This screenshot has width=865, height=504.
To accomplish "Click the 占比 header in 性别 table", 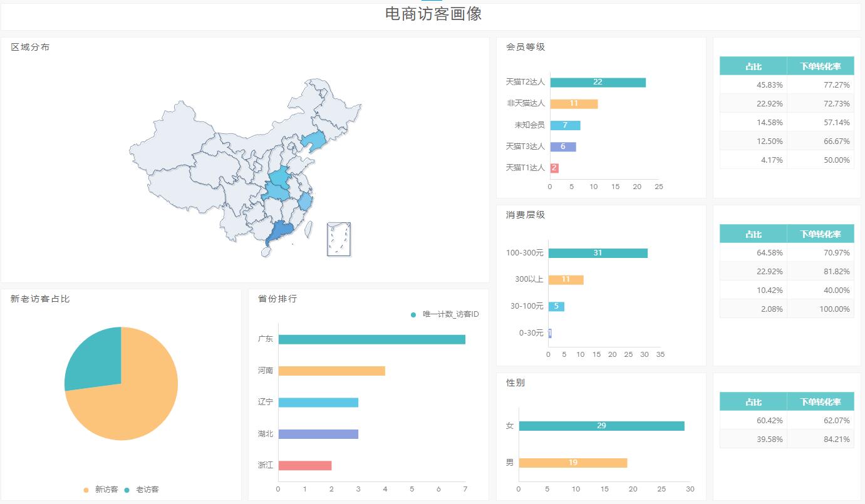I will click(x=753, y=402).
